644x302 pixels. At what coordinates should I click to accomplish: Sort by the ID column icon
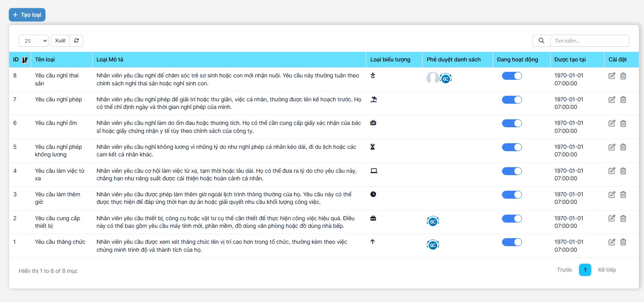[25, 60]
